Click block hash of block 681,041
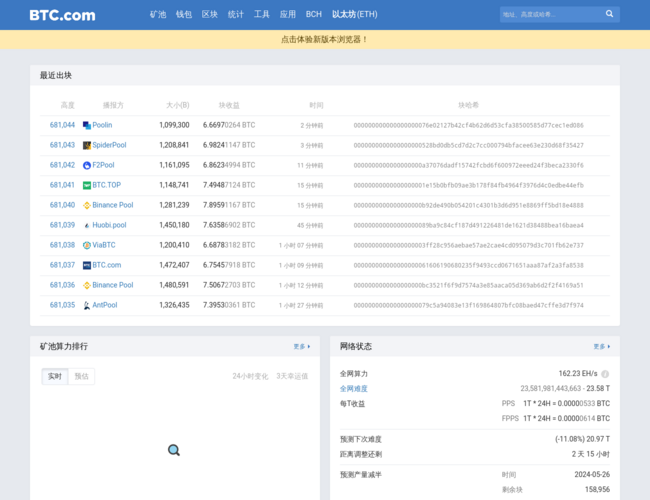 coord(468,185)
